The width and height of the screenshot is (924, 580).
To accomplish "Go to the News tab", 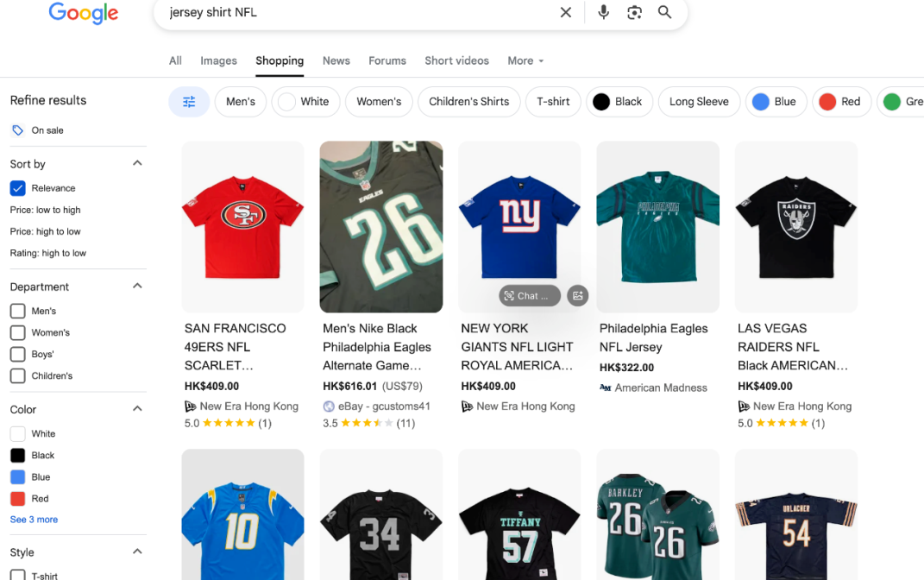I will click(x=336, y=60).
